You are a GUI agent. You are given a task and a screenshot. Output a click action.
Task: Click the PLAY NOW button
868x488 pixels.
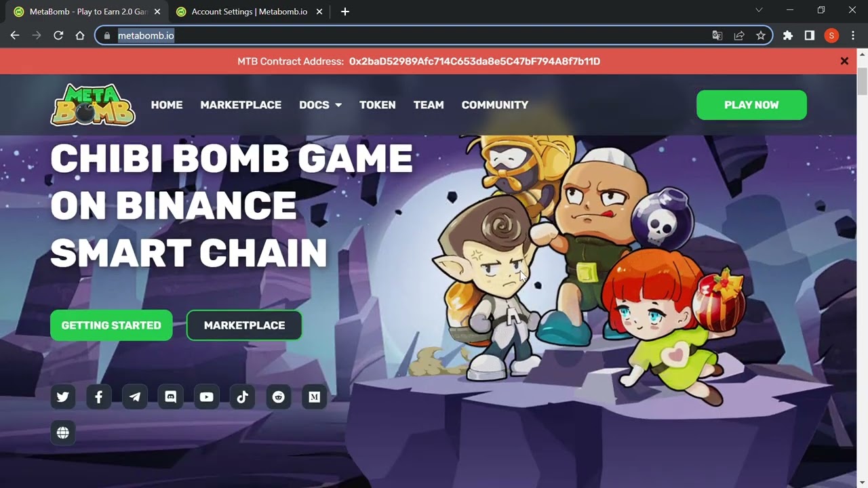click(x=751, y=105)
